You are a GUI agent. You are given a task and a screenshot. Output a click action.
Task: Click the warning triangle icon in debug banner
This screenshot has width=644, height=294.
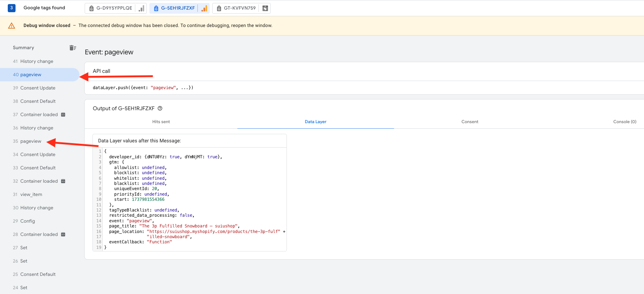11,26
